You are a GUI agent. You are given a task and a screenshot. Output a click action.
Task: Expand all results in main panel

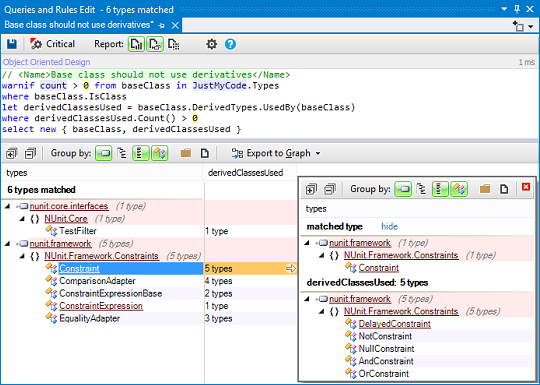11,153
